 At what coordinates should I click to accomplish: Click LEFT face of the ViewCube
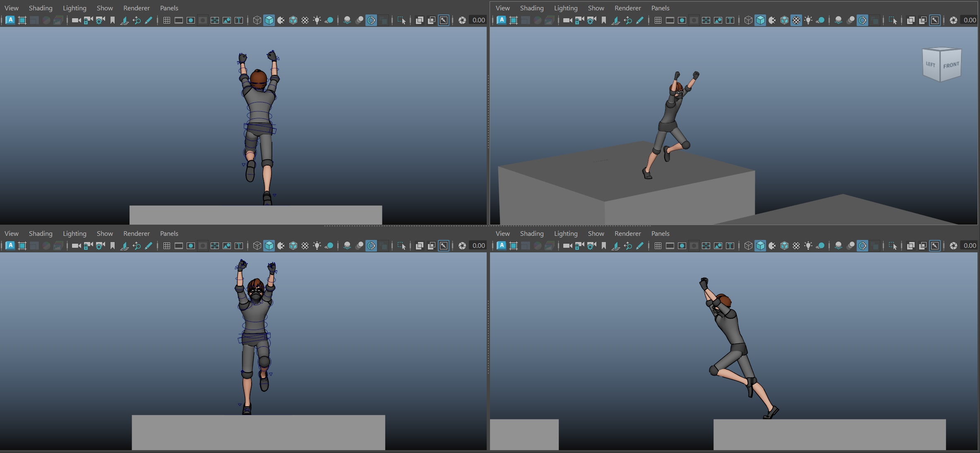[931, 64]
